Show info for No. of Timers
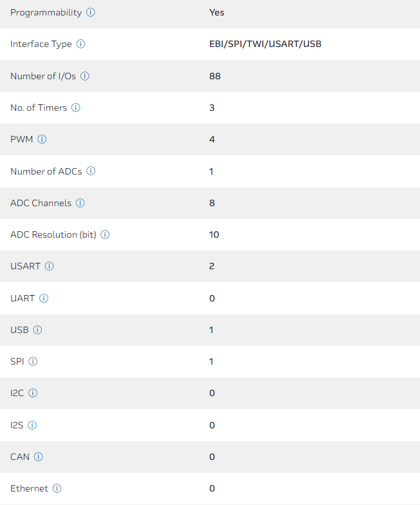The width and height of the screenshot is (420, 505). point(76,108)
